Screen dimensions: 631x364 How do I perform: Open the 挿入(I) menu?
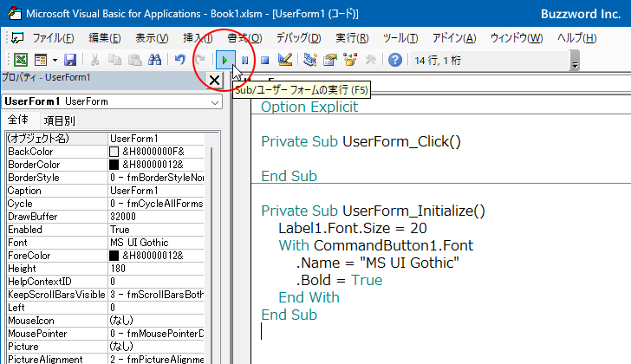(x=198, y=38)
